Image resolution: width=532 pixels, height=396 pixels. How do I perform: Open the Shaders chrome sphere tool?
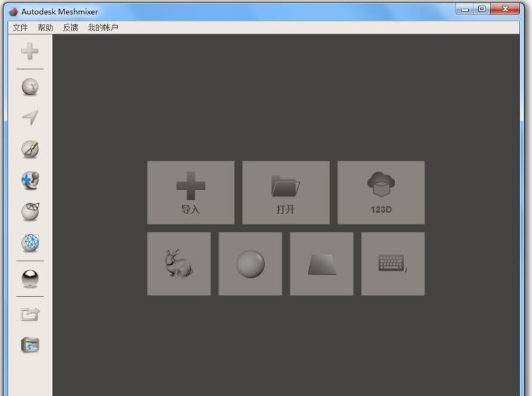[30, 278]
